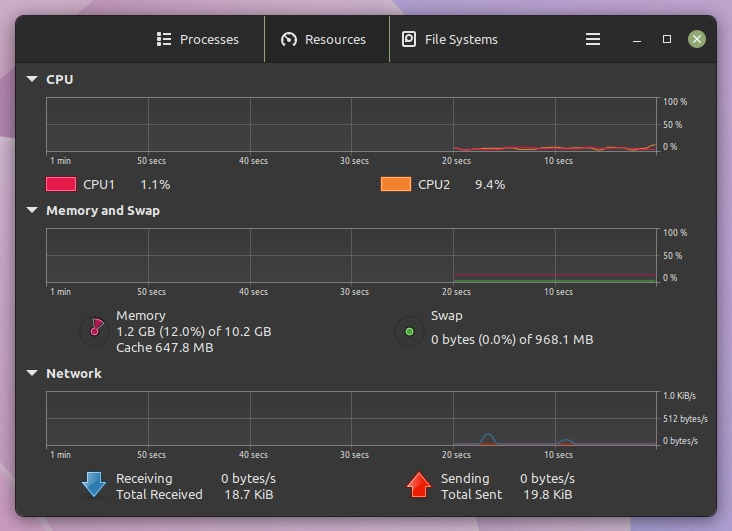Click the Memory pie chart icon

click(95, 331)
